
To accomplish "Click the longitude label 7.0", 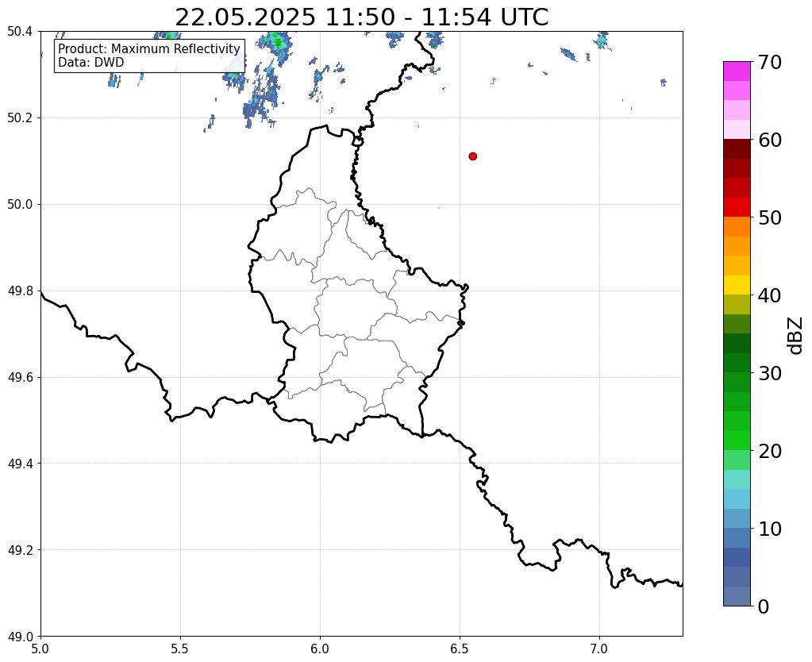I will [x=599, y=649].
